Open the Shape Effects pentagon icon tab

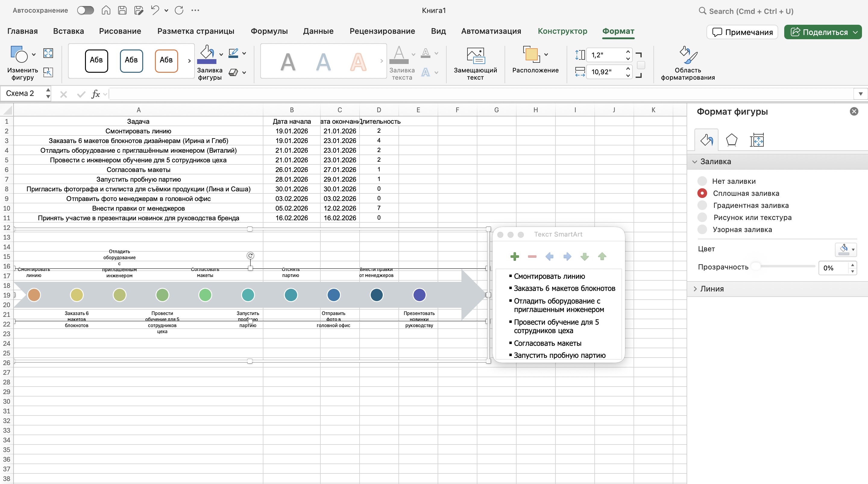pyautogui.click(x=731, y=140)
